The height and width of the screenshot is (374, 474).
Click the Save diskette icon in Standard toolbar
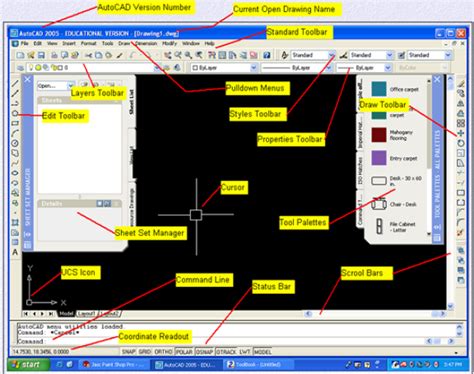tap(41, 55)
